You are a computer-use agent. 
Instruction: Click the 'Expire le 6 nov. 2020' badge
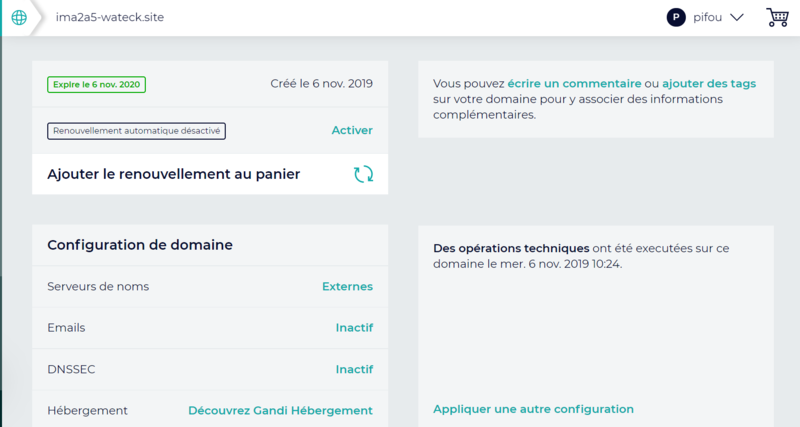point(97,84)
